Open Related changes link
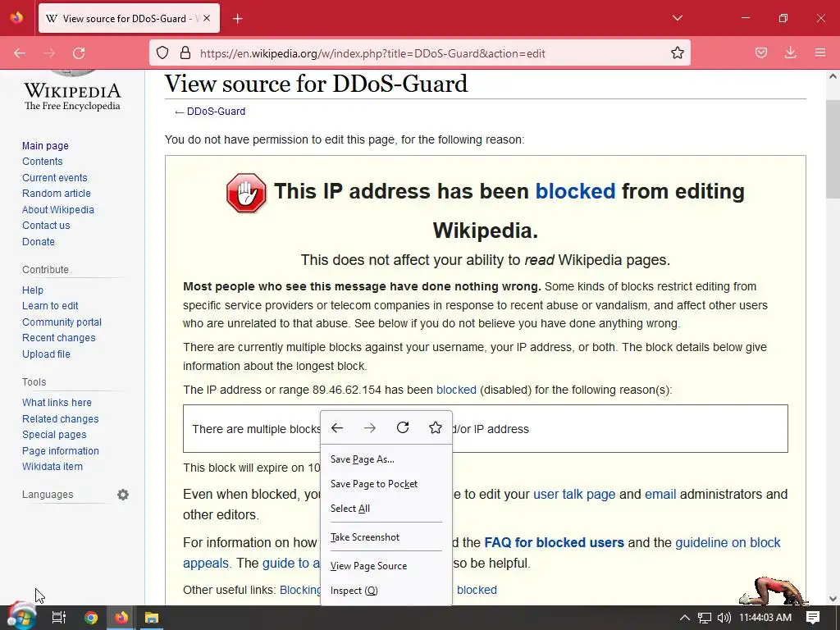 pyautogui.click(x=60, y=419)
